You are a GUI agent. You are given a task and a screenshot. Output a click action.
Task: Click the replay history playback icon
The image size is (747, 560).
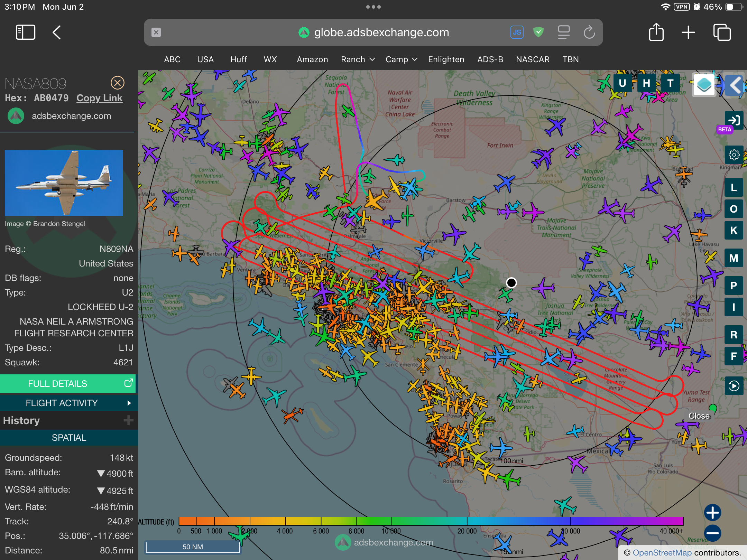[x=734, y=386]
